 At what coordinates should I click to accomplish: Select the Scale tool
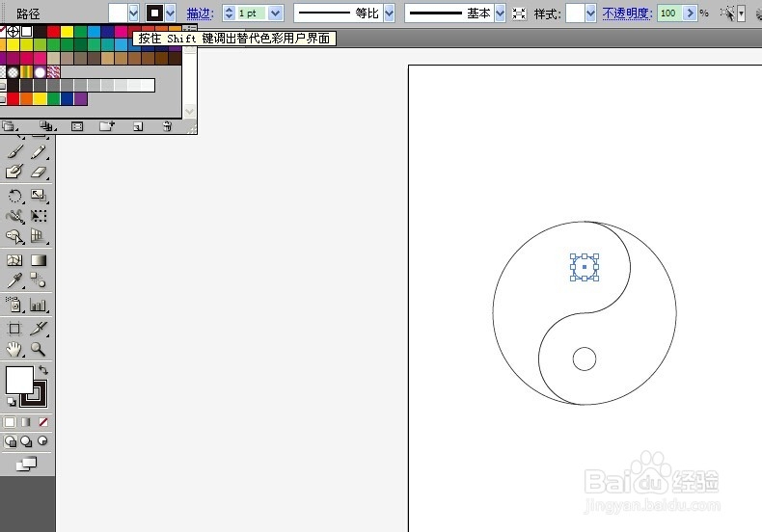coord(39,196)
